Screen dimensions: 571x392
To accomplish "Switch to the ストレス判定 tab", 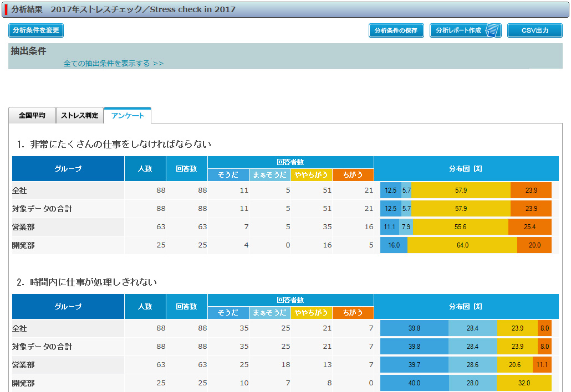I will click(80, 115).
